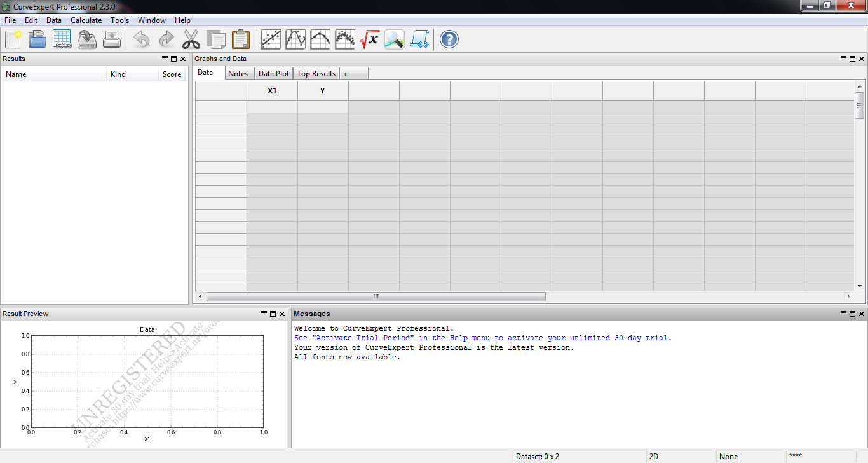Minimize the Messages panel

click(844, 314)
